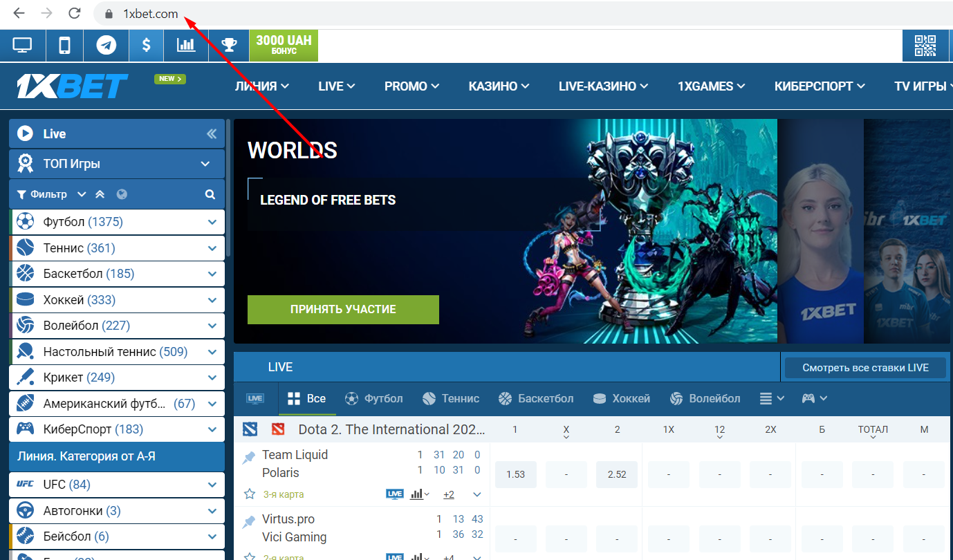Open the Фильтр dropdown arrow

click(x=82, y=194)
